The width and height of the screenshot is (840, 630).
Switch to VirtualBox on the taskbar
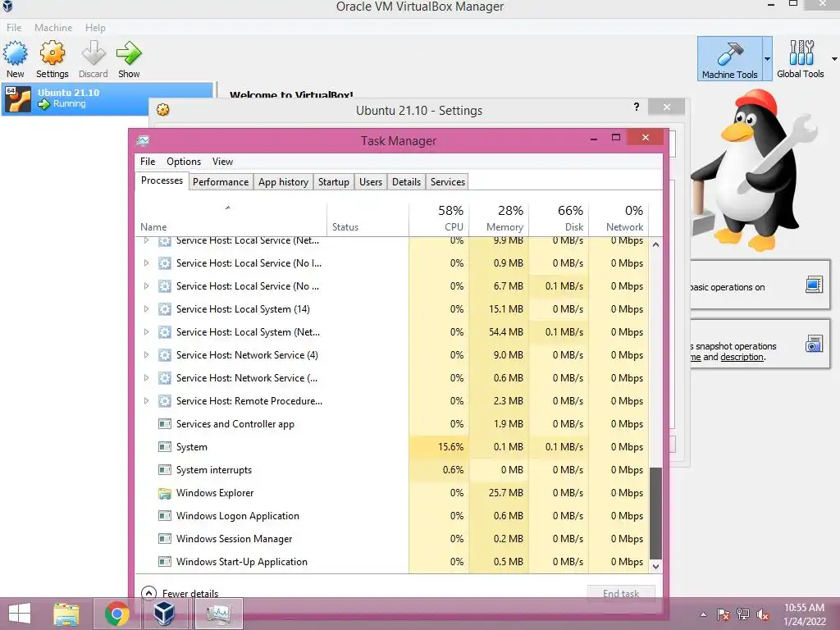[x=164, y=614]
